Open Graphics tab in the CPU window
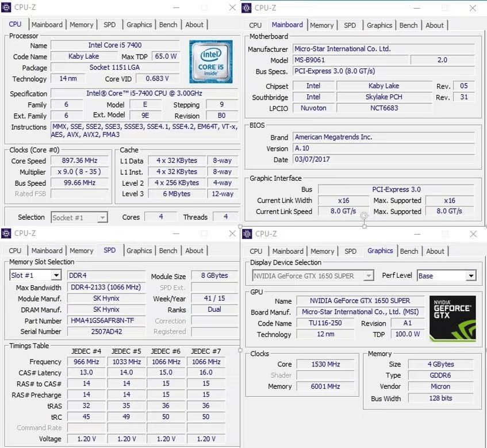Image resolution: width=487 pixels, height=448 pixels. pyautogui.click(x=139, y=25)
